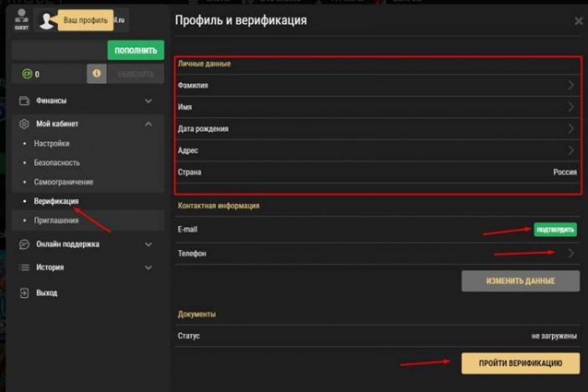This screenshot has width=588, height=392.
Task: Open the Адрес row arrow
Action: pyautogui.click(x=570, y=150)
